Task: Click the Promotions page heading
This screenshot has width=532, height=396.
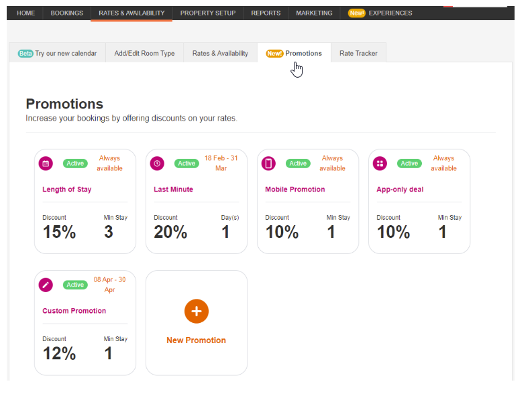Action: (64, 104)
